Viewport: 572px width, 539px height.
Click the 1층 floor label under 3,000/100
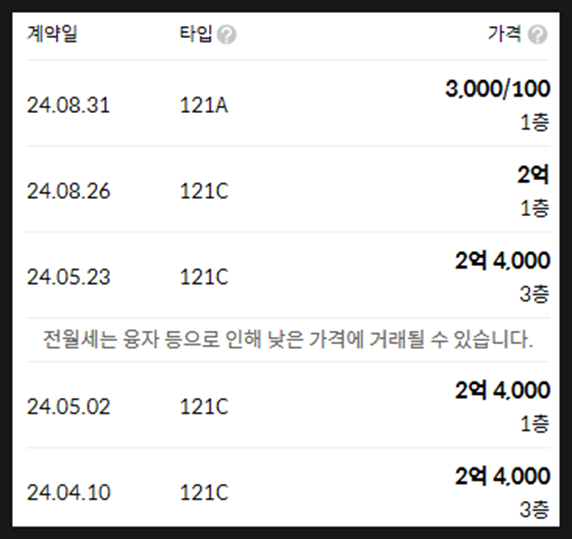(x=535, y=122)
